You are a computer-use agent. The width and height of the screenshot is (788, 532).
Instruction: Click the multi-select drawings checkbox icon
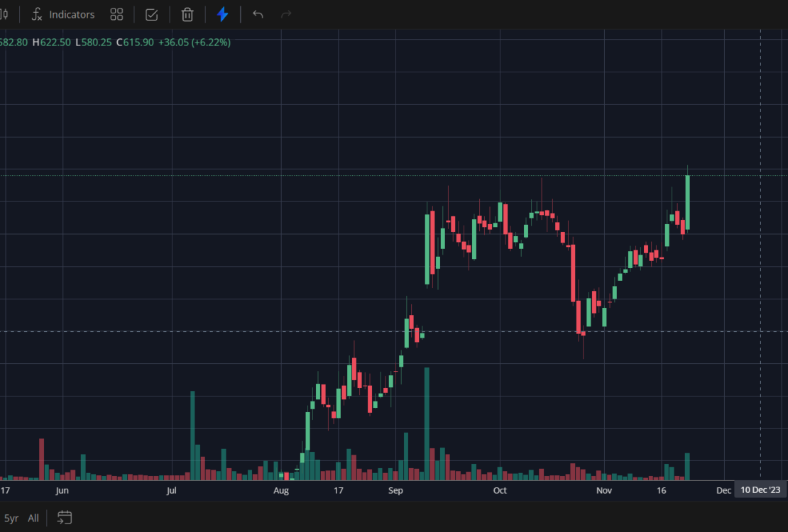tap(151, 14)
